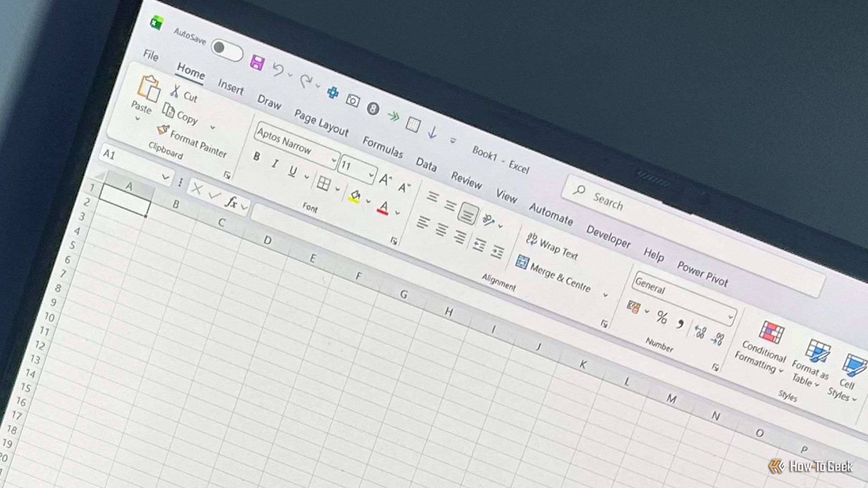
Task: Open the Merge & Centre dropdown arrow
Action: point(605,295)
